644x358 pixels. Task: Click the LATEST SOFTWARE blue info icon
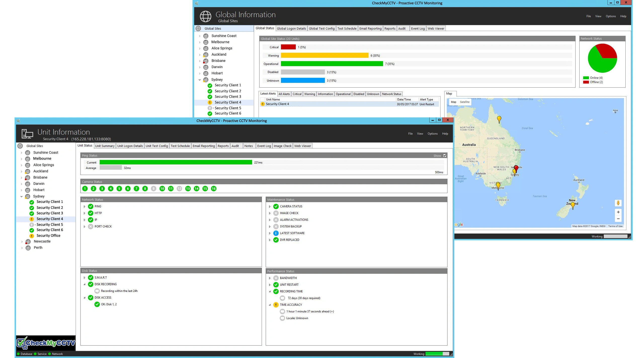click(276, 233)
